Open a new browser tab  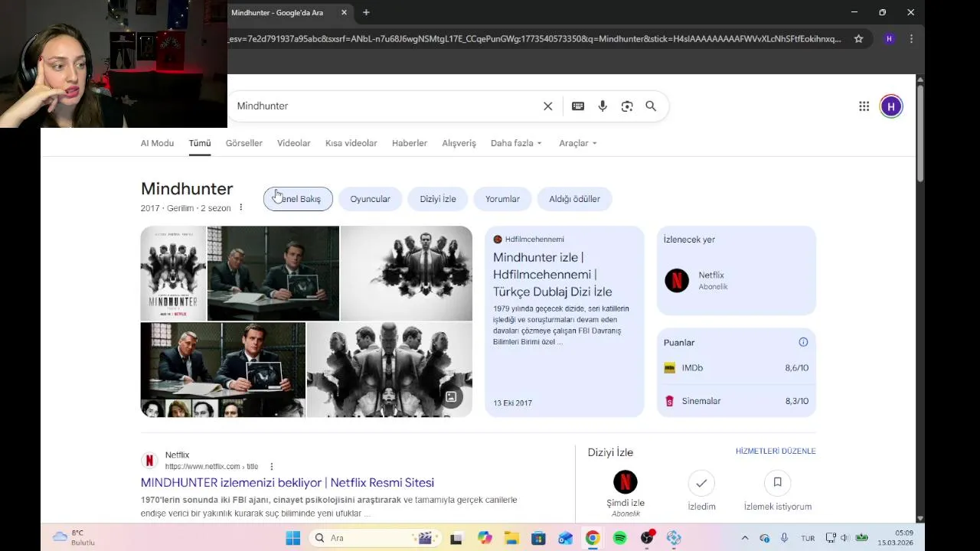366,12
